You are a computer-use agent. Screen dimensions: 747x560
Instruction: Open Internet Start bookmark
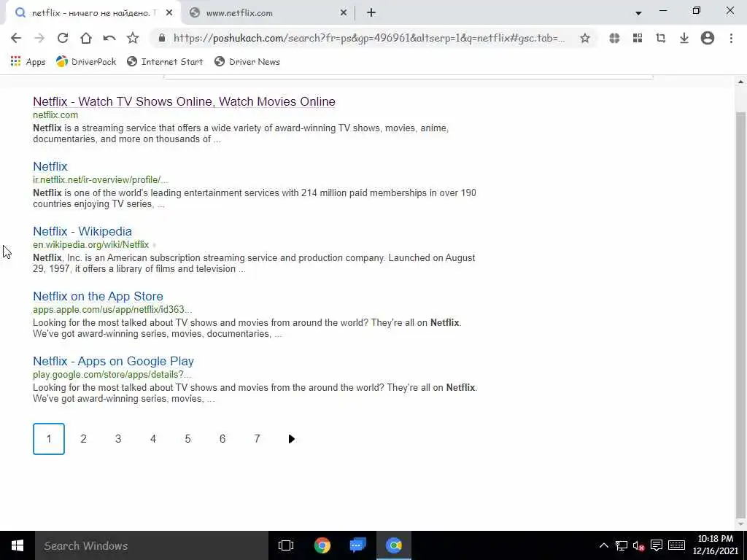(x=165, y=62)
